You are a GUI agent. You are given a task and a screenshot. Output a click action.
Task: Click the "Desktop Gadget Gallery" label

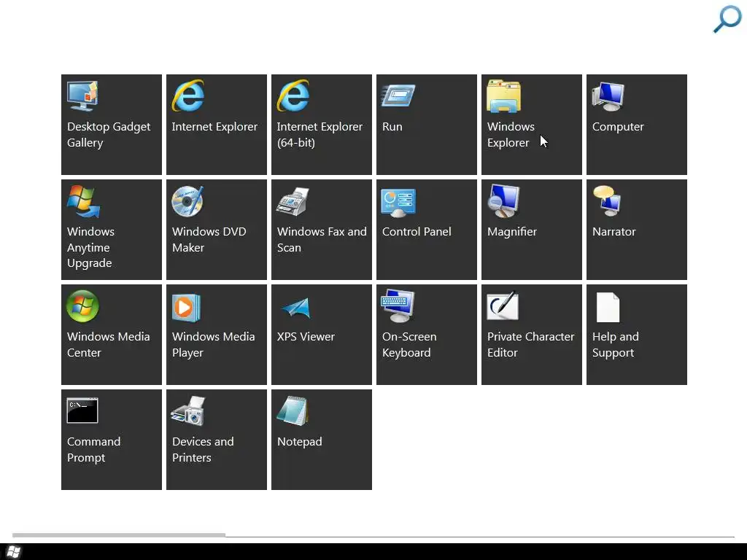pyautogui.click(x=109, y=135)
